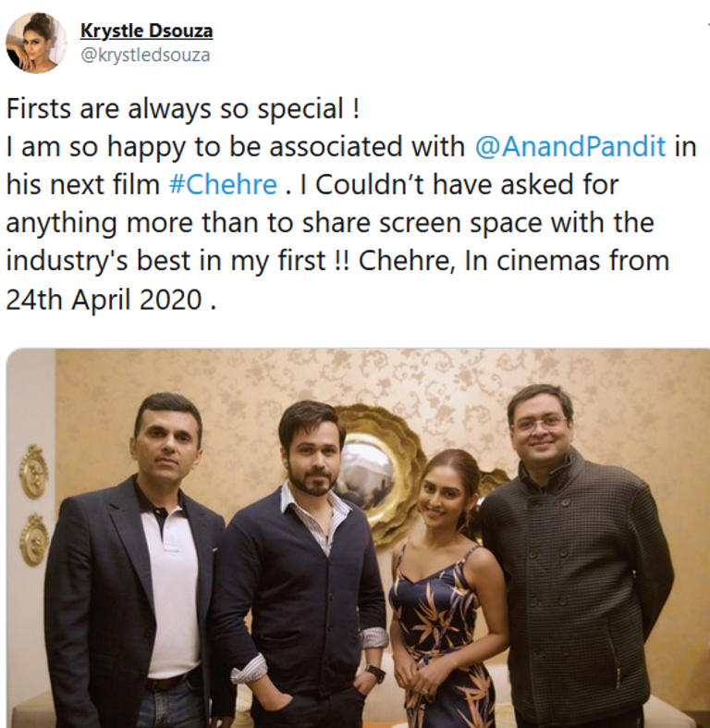
Task: Click the Krystle Dsouza display name
Action: (x=147, y=31)
